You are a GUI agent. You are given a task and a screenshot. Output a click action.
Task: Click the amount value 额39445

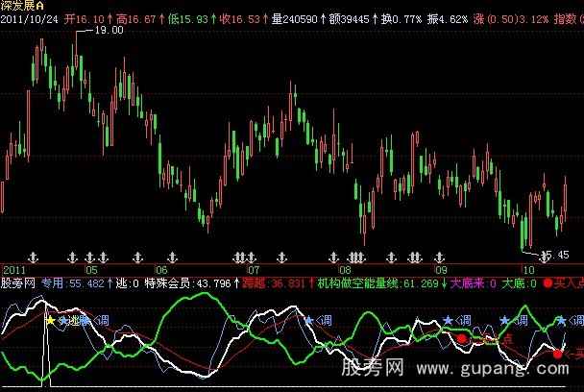(x=349, y=19)
